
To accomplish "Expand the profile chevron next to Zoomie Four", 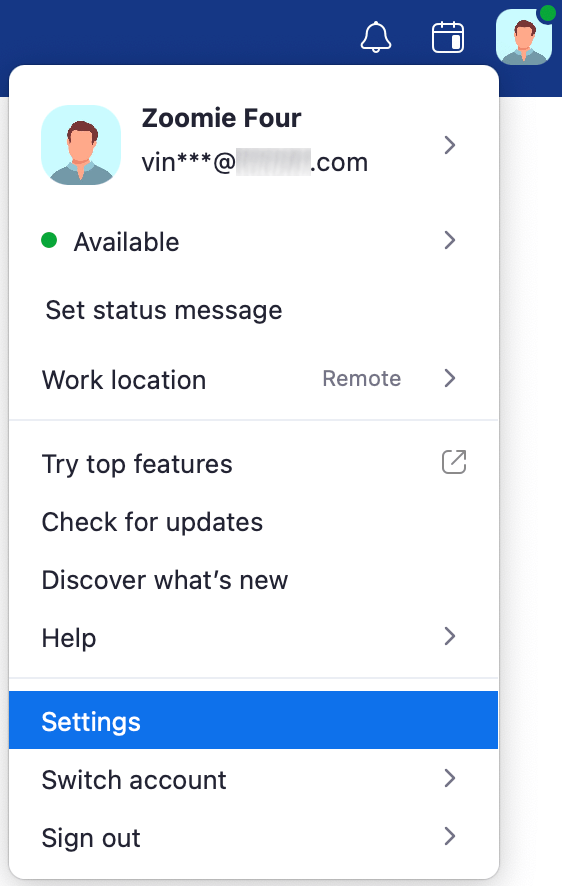I will [x=450, y=145].
